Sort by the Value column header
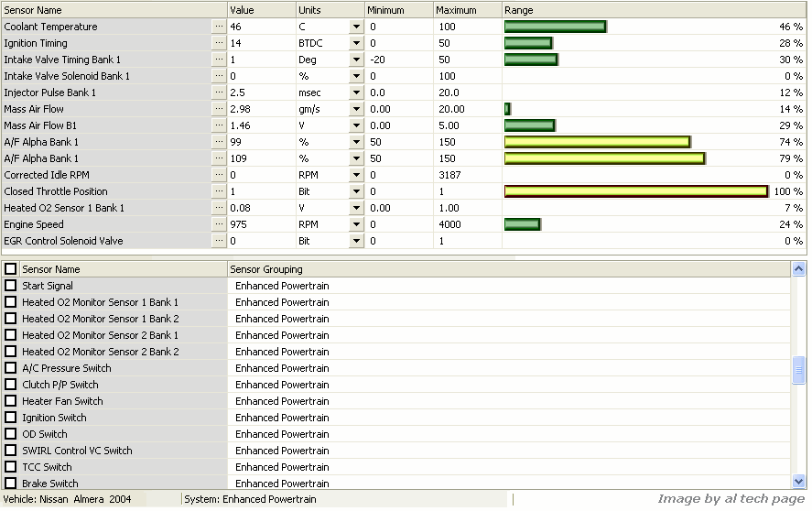Viewport: 812px width, 511px height. click(x=261, y=10)
